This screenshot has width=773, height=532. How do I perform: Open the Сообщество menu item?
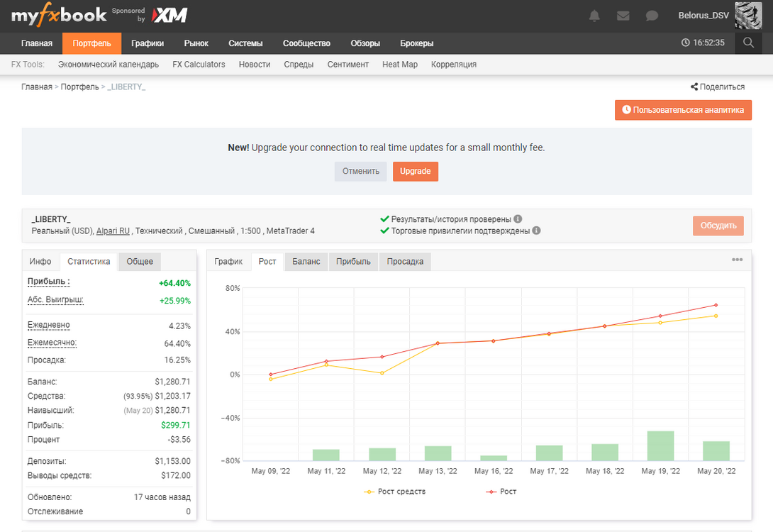point(306,43)
